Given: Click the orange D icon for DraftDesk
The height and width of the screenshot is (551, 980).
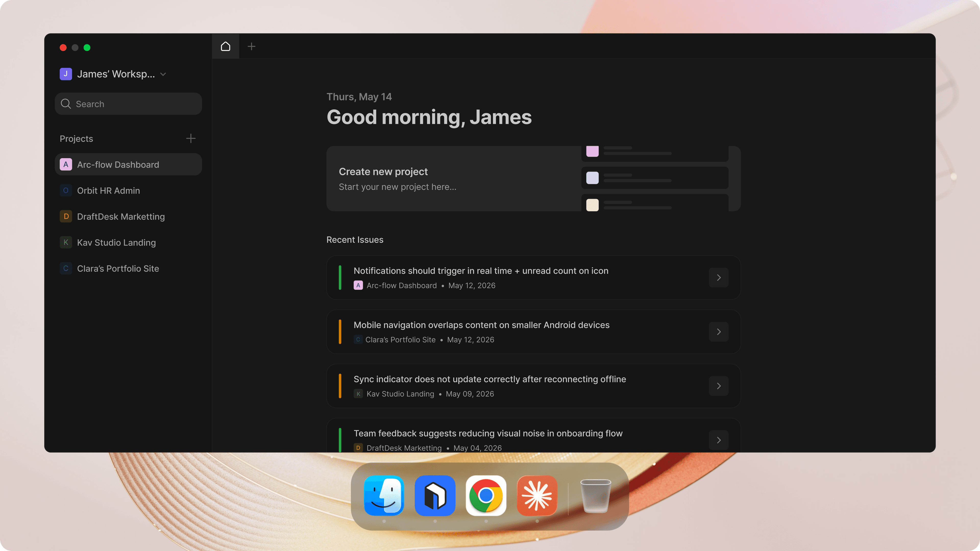Looking at the screenshot, I should (65, 216).
